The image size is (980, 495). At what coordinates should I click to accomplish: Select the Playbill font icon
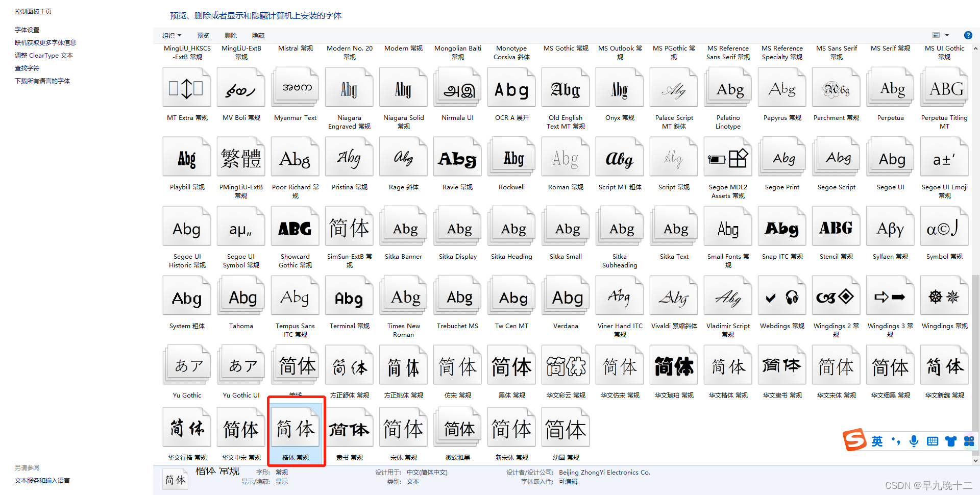[187, 158]
